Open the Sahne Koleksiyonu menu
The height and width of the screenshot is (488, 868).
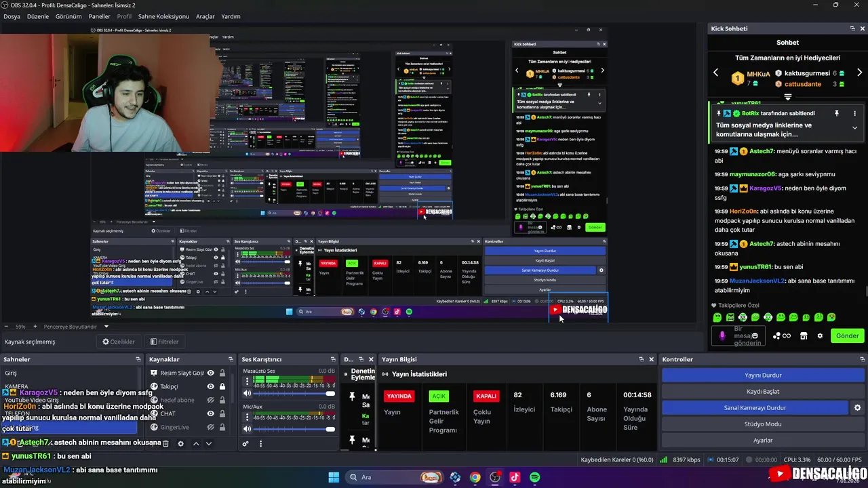163,16
